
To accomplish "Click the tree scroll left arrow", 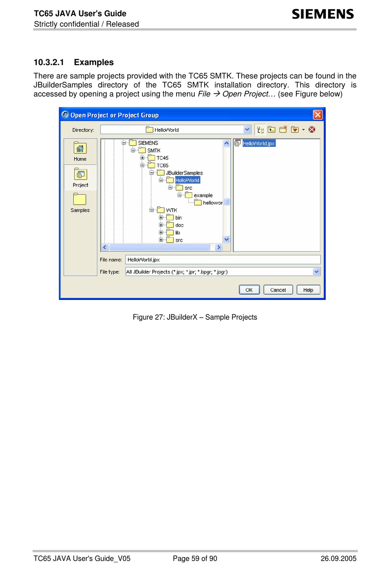I will [x=105, y=247].
